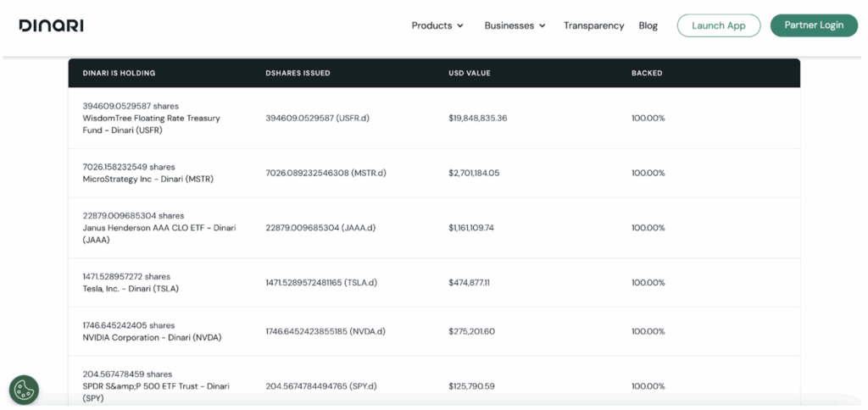
Task: Expand the Businesses dropdown menu
Action: click(515, 25)
